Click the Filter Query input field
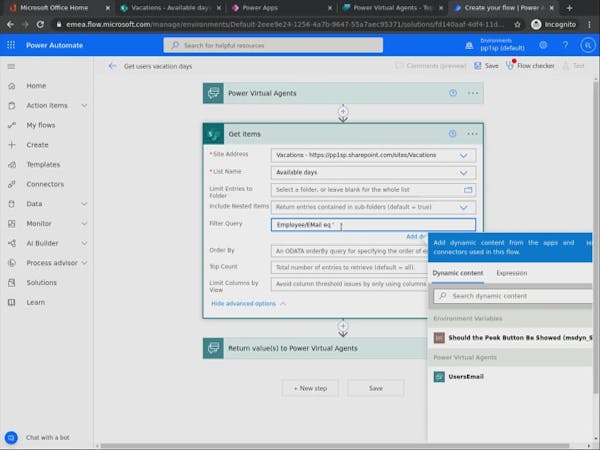 point(373,225)
